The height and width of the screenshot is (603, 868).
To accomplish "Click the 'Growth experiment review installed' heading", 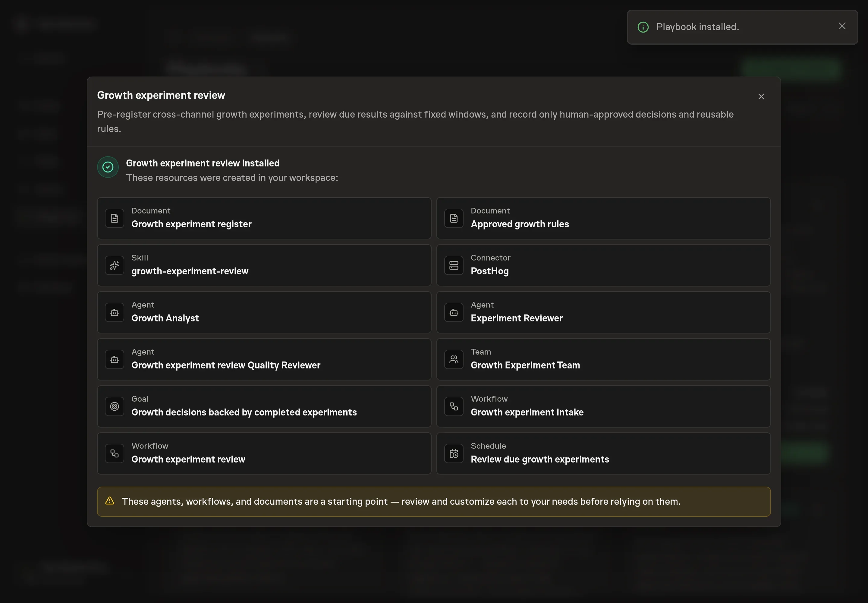I will (203, 163).
